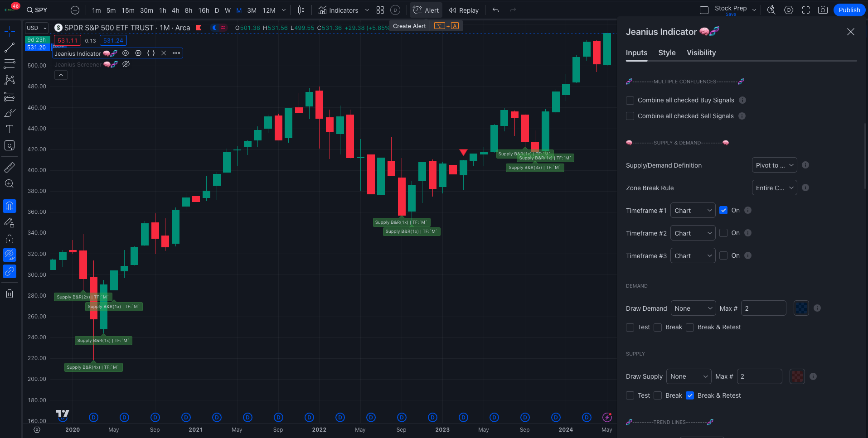868x438 pixels.
Task: Uncheck Timeframe #1 On checkbox
Action: click(723, 210)
